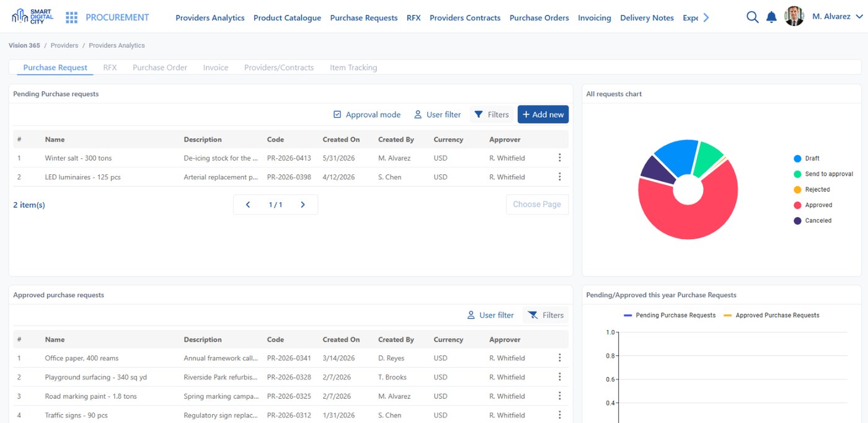
Task: Switch to the RFX sub-tab
Action: [x=110, y=68]
